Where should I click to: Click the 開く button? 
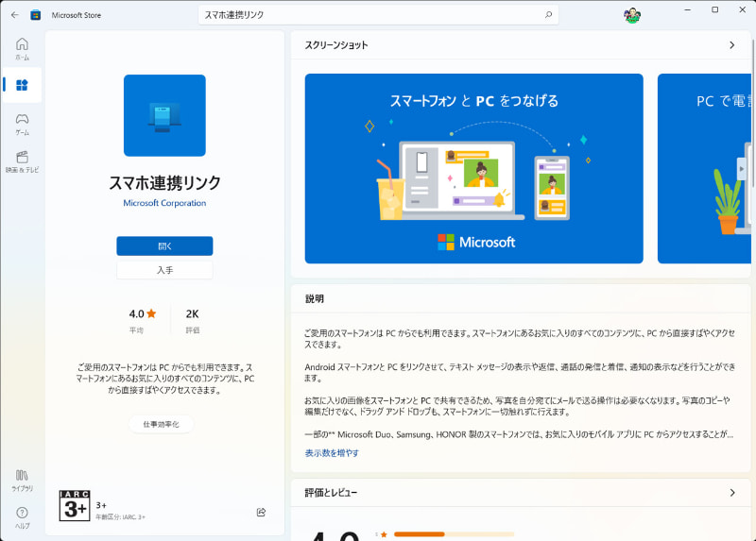pyautogui.click(x=164, y=245)
